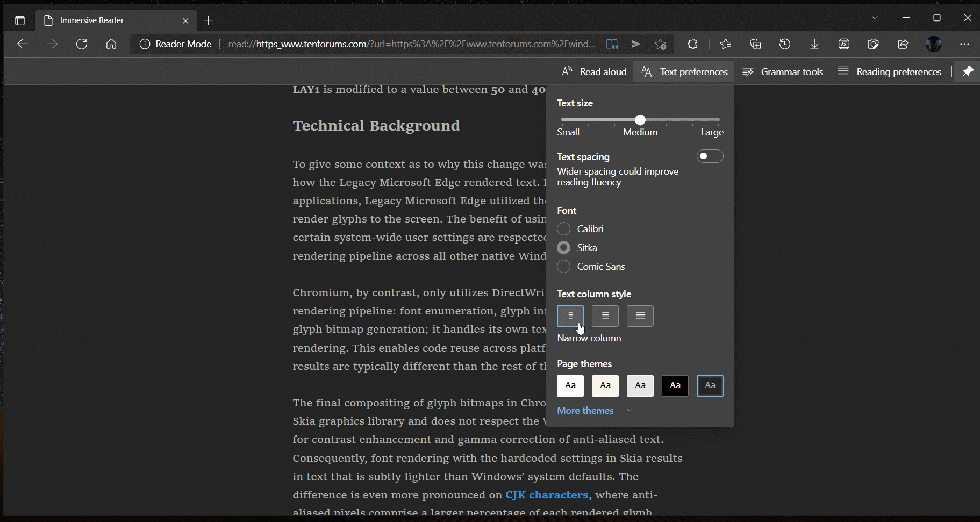Open tab search dropdown arrow in title bar
Image resolution: width=980 pixels, height=522 pixels.
click(875, 18)
